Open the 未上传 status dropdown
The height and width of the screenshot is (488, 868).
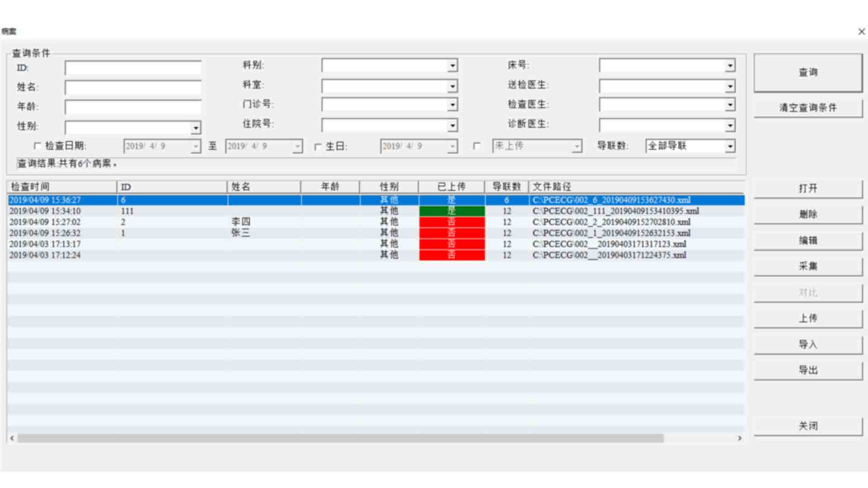click(577, 146)
